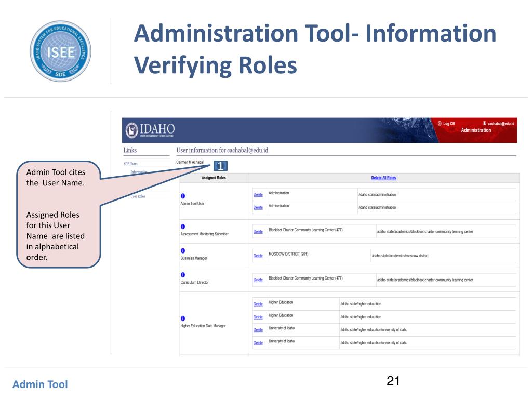The height and width of the screenshot is (399, 532).
Task: Click the 'Links' sidebar heading
Action: pyautogui.click(x=130, y=150)
